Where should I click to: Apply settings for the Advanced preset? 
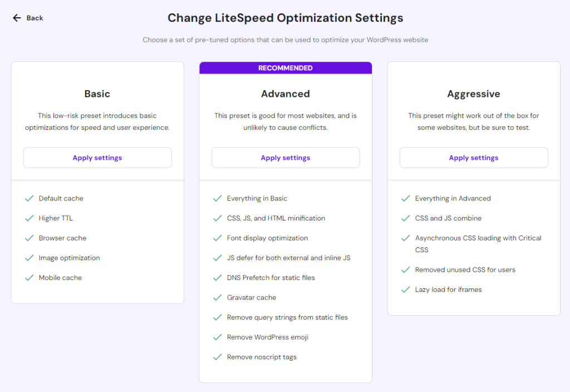pyautogui.click(x=286, y=158)
